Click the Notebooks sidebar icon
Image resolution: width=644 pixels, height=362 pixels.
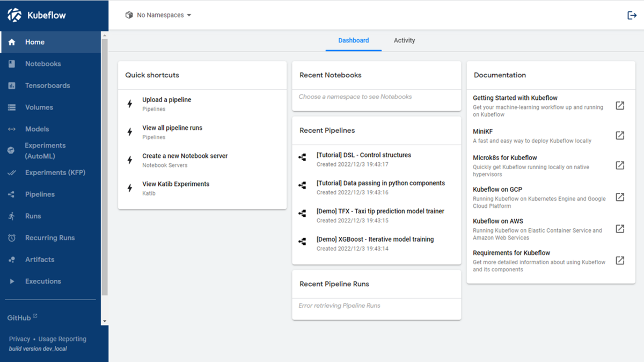[12, 64]
